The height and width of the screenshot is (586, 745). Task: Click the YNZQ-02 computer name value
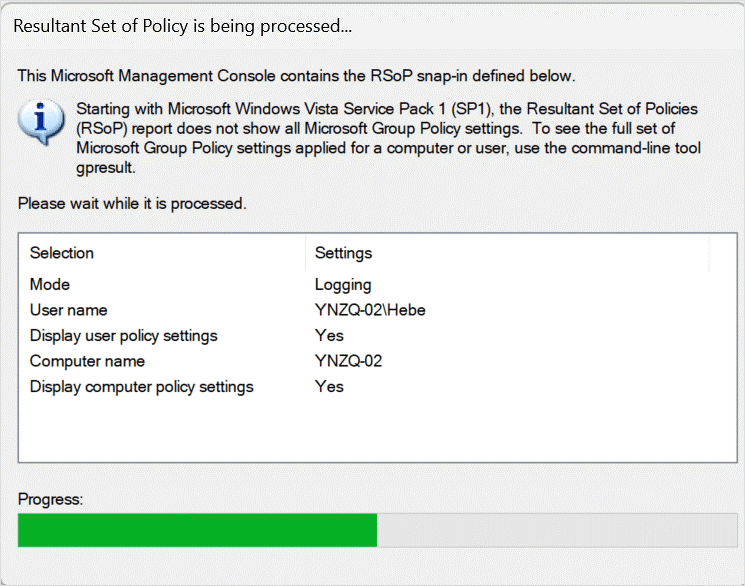(348, 361)
